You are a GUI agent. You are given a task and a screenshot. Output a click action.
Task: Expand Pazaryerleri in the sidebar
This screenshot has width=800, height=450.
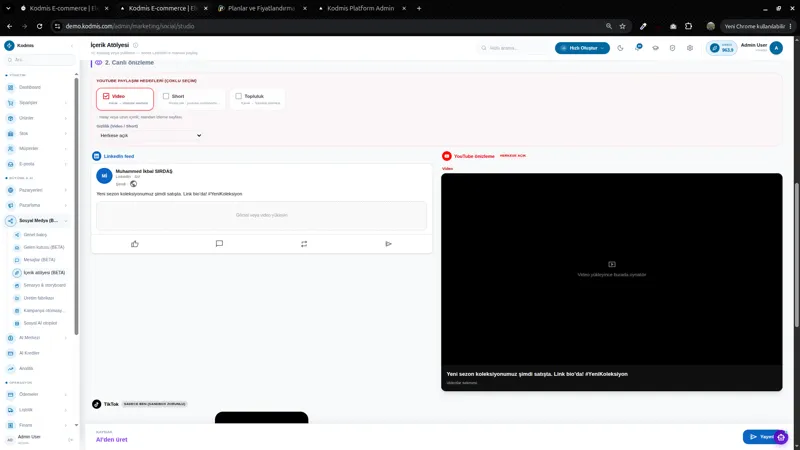tap(66, 190)
